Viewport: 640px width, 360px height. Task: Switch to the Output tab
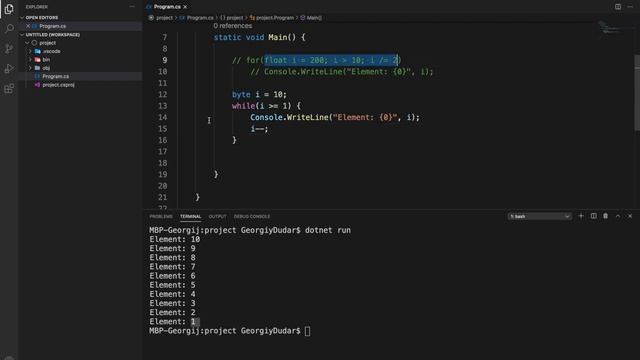217,216
